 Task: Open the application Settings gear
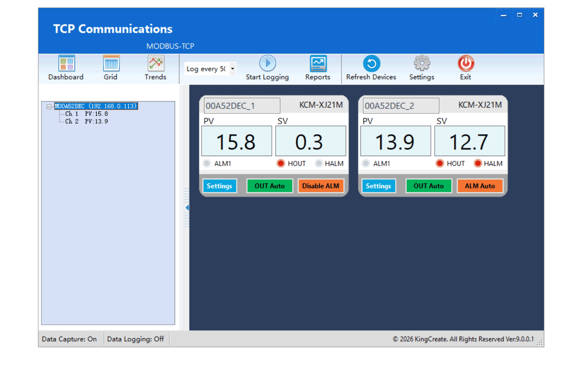click(x=421, y=63)
